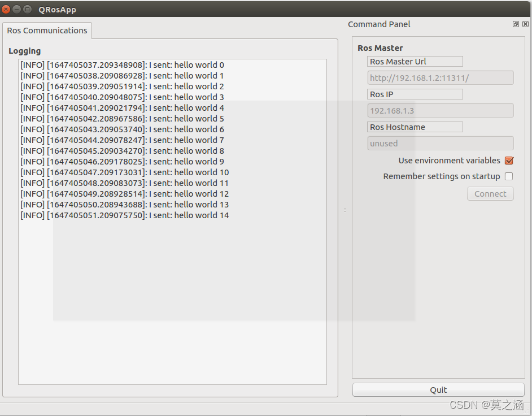
Task: Disable the Use environment variables checkbox
Action: (x=509, y=161)
